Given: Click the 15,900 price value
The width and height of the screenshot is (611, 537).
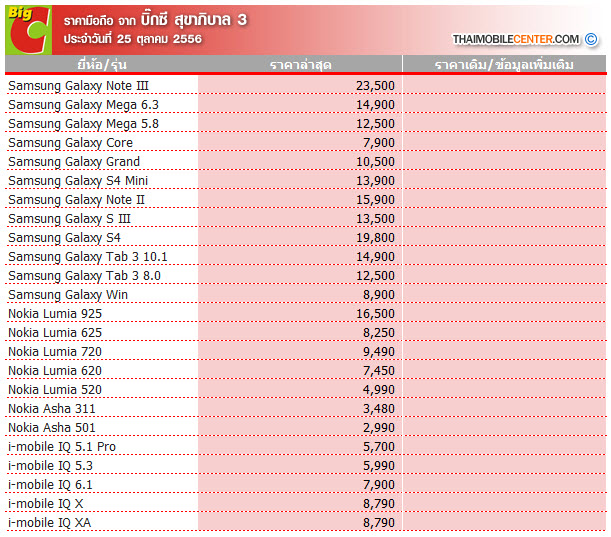Looking at the screenshot, I should [375, 200].
